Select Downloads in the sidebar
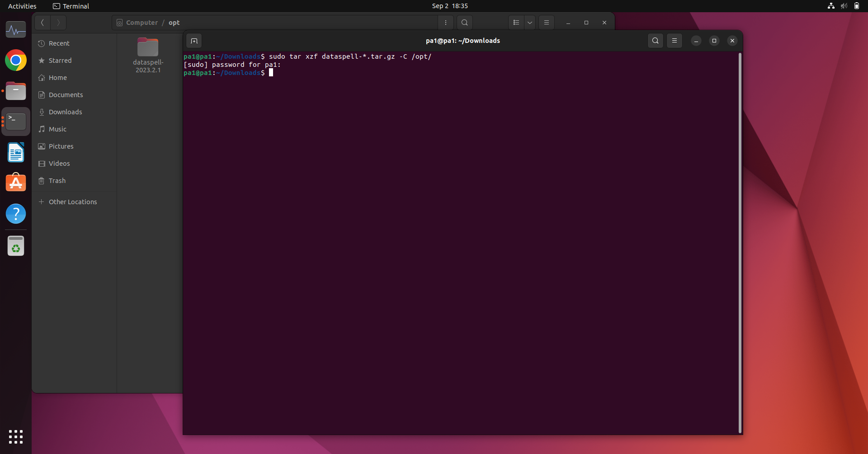This screenshot has width=868, height=454. tap(65, 112)
